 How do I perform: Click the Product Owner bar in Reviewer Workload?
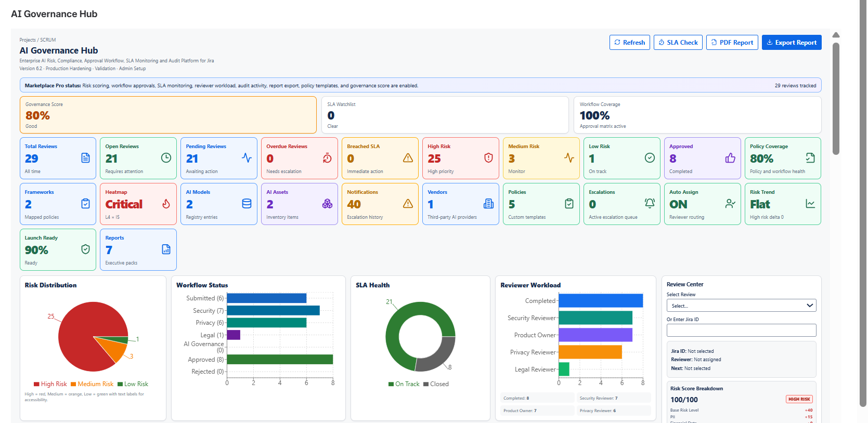(x=595, y=335)
